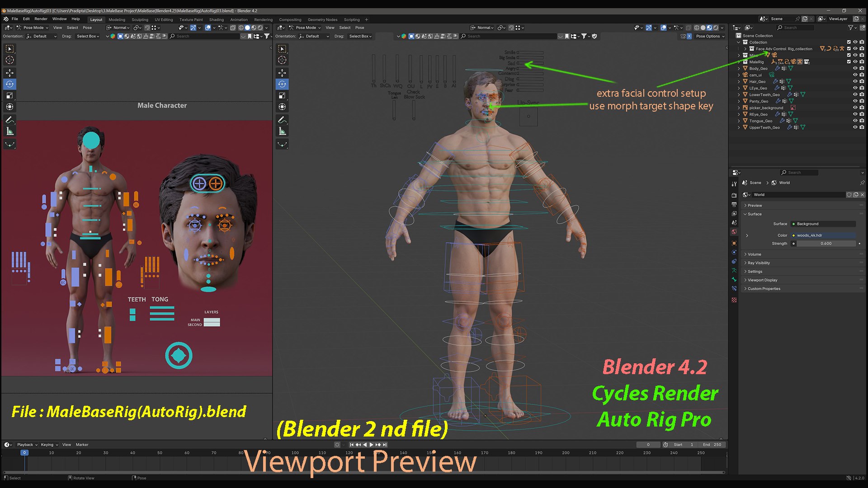Expand the Body_Geo outliner item
The height and width of the screenshot is (488, 868).
pyautogui.click(x=739, y=69)
